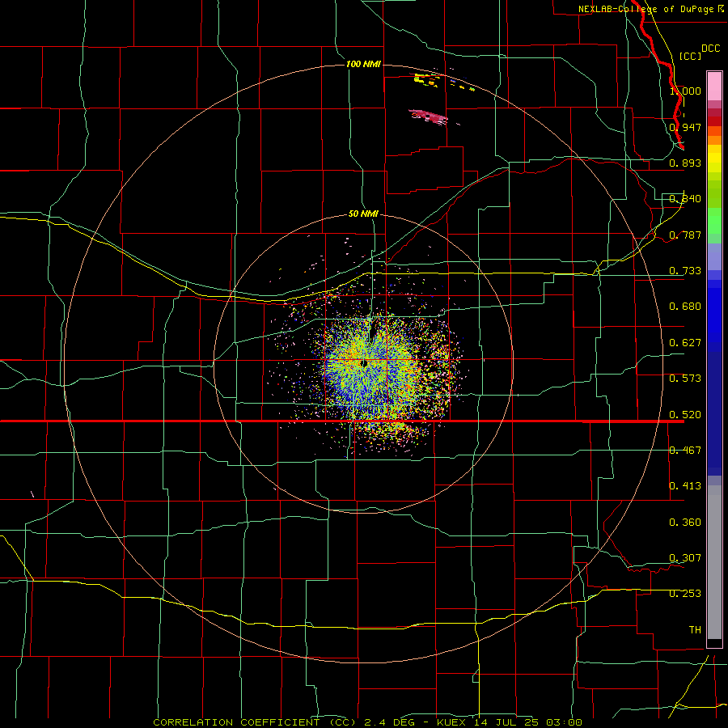Click the 0.733 value on the legend
This screenshot has width=728, height=728.
[x=685, y=271]
